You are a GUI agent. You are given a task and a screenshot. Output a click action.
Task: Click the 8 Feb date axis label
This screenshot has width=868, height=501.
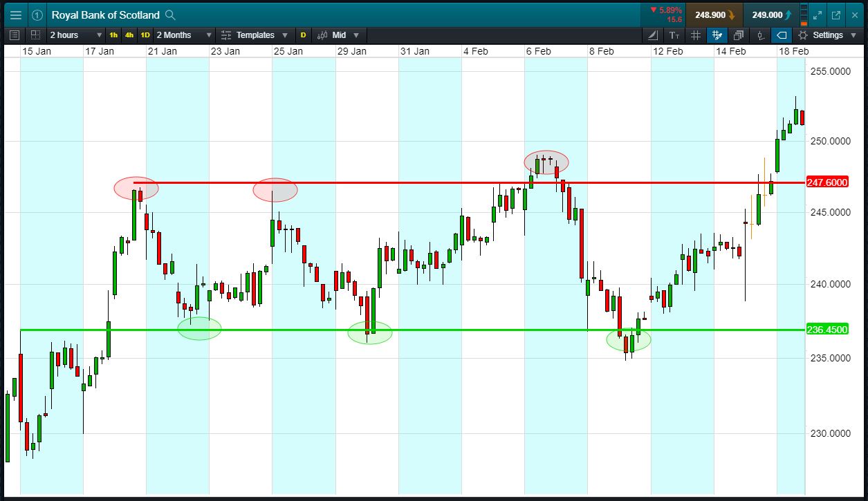pyautogui.click(x=601, y=51)
